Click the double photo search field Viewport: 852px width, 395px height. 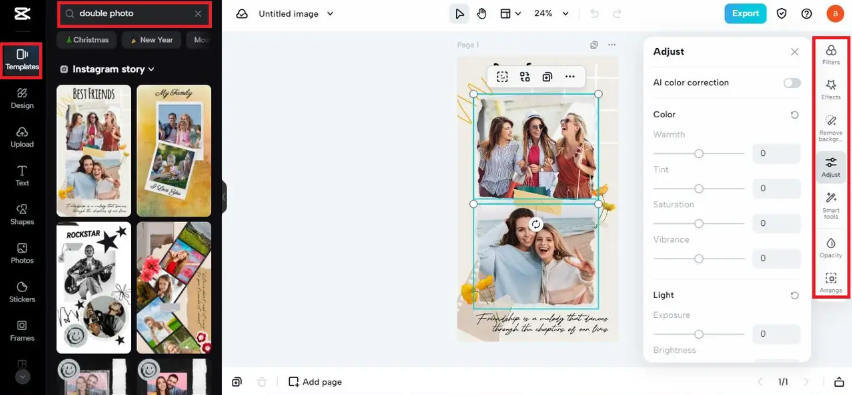tap(133, 14)
